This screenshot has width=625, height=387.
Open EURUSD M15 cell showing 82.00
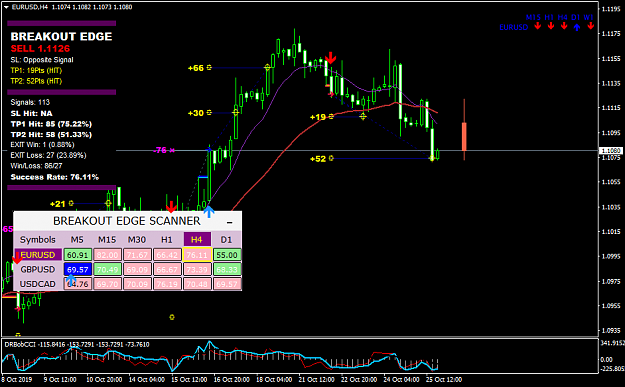point(107,255)
